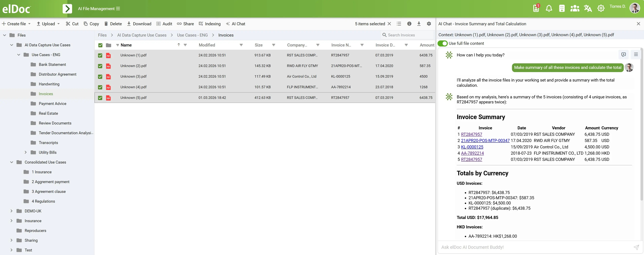Uncheck the Unknown (3).pdf checkbox
Viewport: 644px width, 255px height.
100,76
